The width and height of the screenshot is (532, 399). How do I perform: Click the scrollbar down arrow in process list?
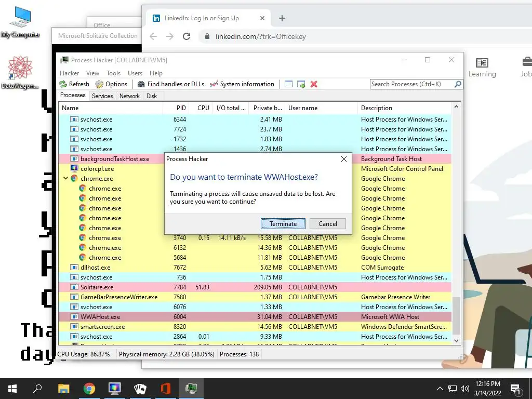coord(456,340)
